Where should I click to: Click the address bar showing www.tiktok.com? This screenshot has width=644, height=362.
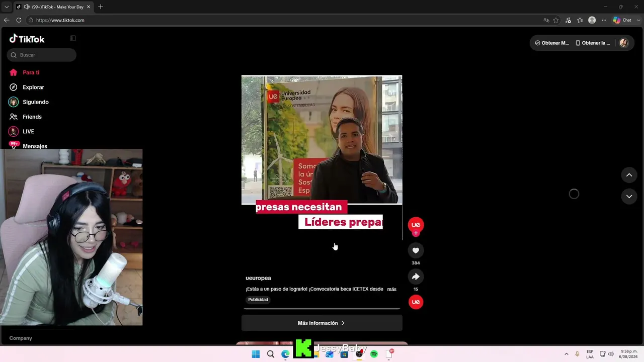point(293,20)
